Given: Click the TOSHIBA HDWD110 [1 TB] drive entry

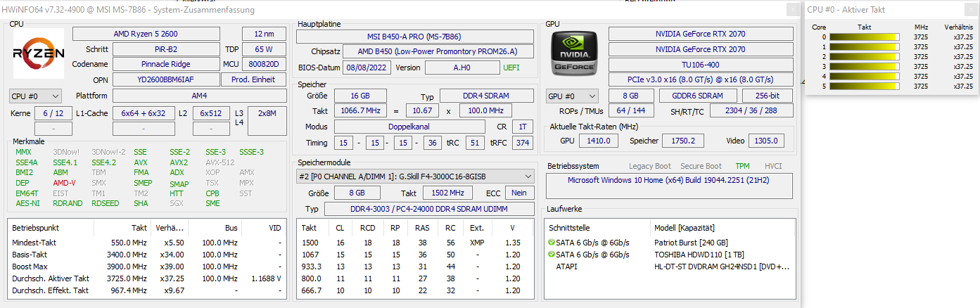Looking at the screenshot, I should point(699,255).
